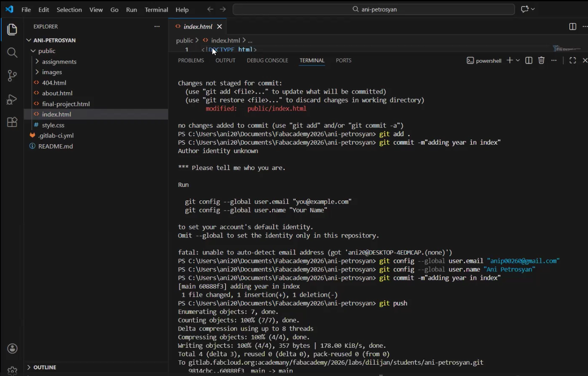The height and width of the screenshot is (376, 588).
Task: Click the editor minimap preview
Action: pos(567,48)
